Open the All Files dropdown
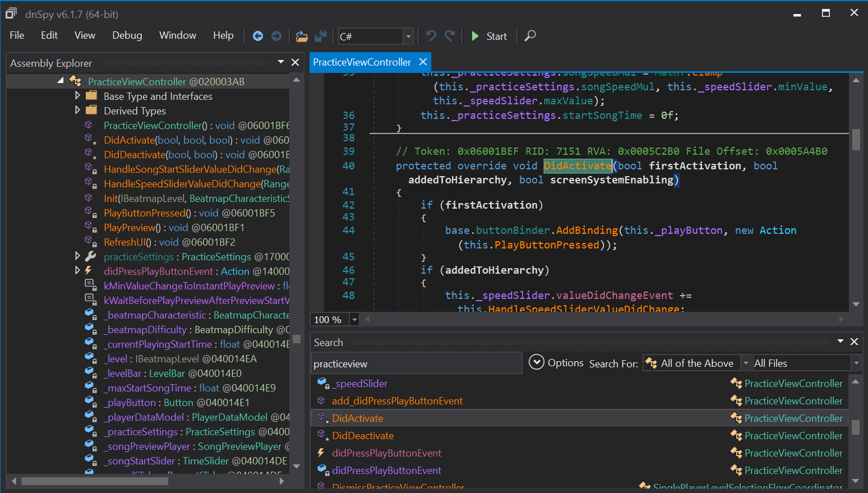This screenshot has height=493, width=868. 856,363
